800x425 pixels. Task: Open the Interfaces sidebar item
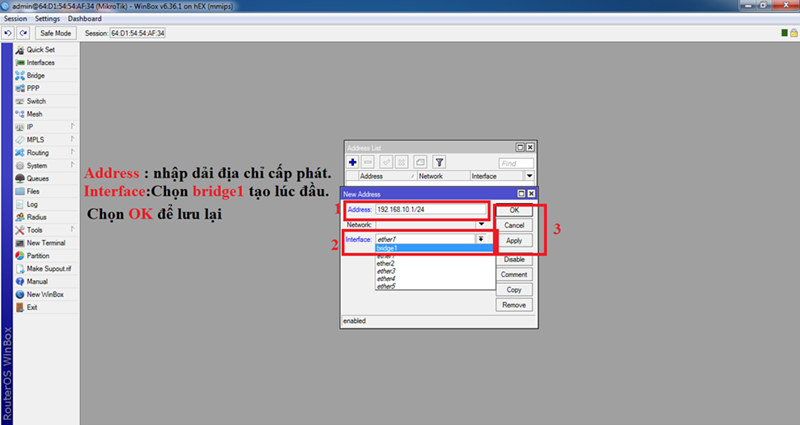point(40,62)
